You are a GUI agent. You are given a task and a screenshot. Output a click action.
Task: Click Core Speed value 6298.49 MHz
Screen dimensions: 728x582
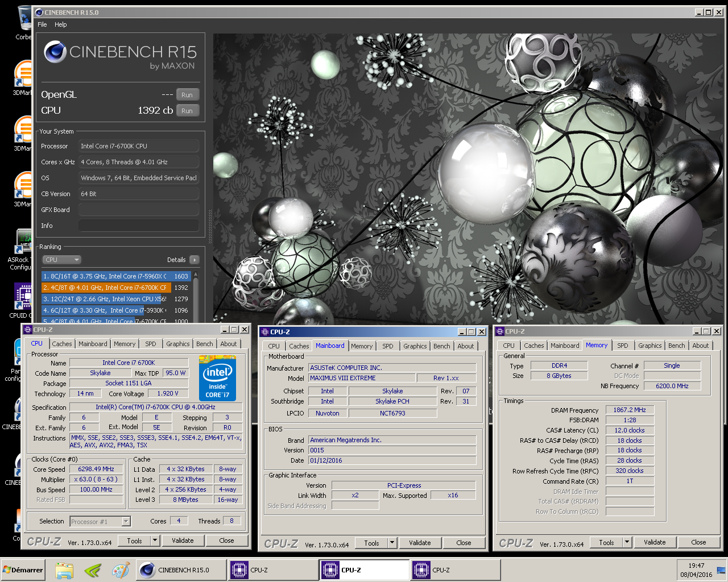pyautogui.click(x=96, y=469)
